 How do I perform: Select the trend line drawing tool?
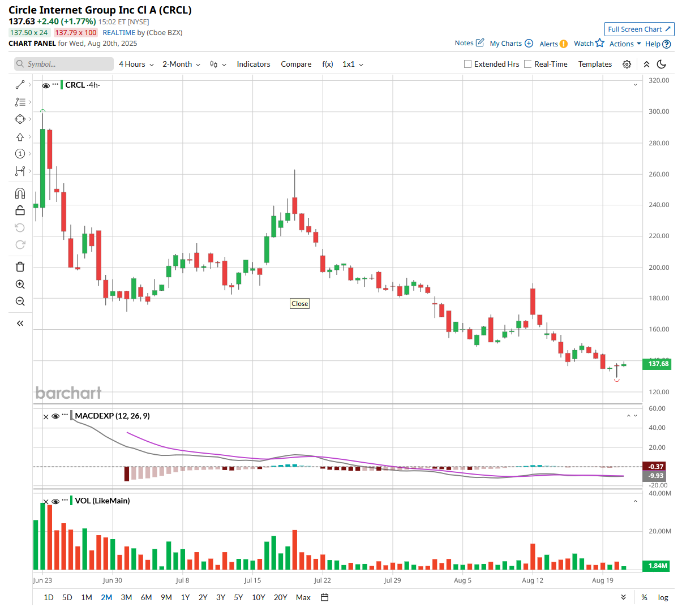coord(20,85)
